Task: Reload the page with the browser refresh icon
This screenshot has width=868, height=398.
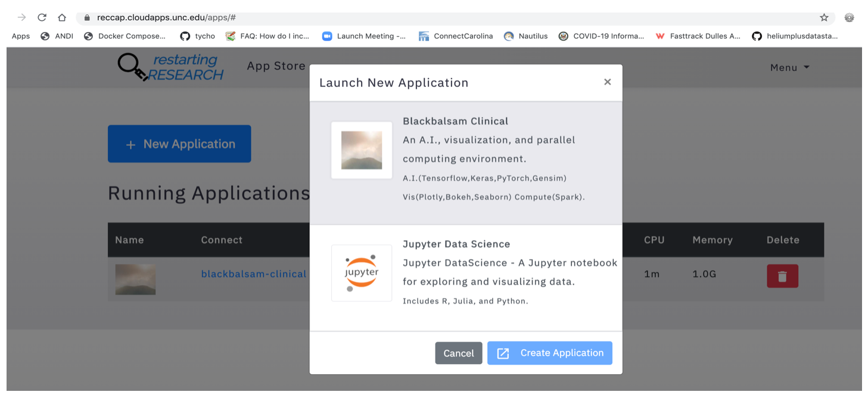Action: (42, 17)
